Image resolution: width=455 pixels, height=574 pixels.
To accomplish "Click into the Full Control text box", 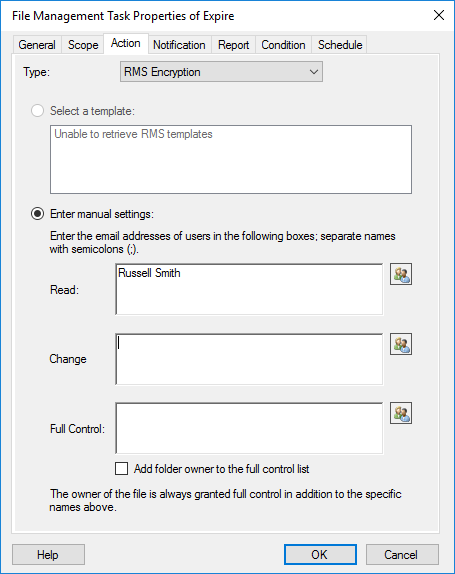I will click(x=249, y=428).
